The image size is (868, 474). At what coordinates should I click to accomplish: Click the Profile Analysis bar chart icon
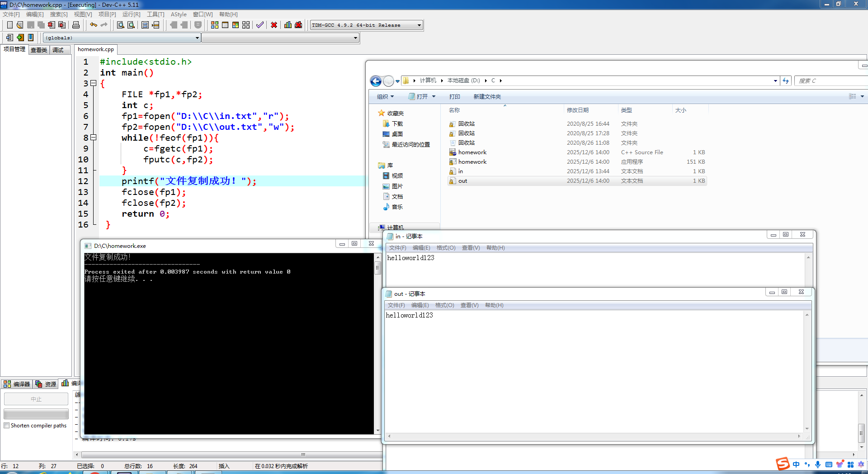[x=288, y=25]
